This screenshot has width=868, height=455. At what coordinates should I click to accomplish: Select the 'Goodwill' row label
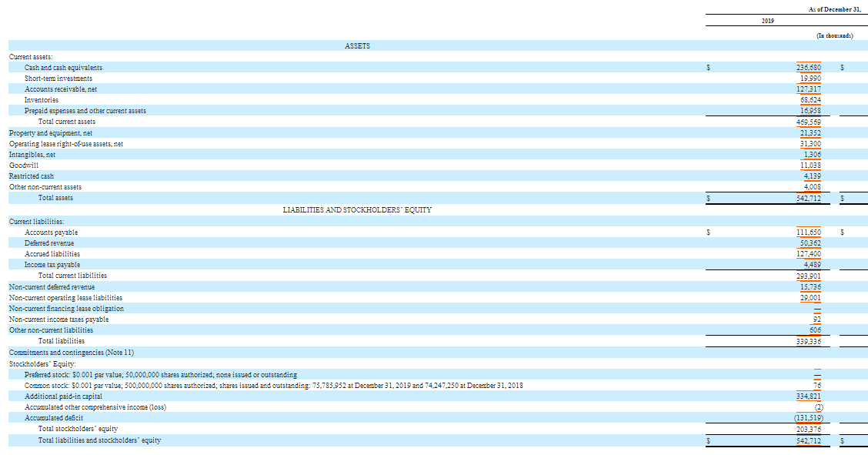24,166
